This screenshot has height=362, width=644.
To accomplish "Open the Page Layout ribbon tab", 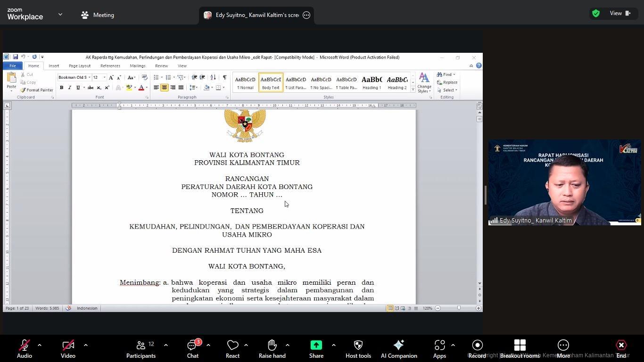I will point(79,66).
